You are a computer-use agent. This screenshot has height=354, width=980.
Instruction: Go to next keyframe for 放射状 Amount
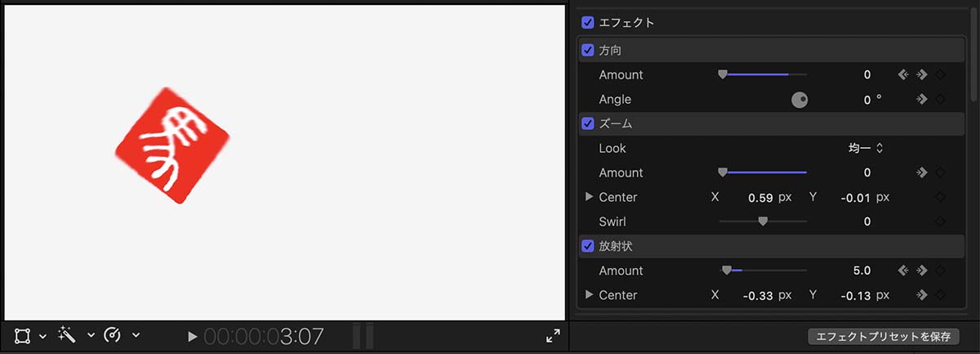[921, 271]
